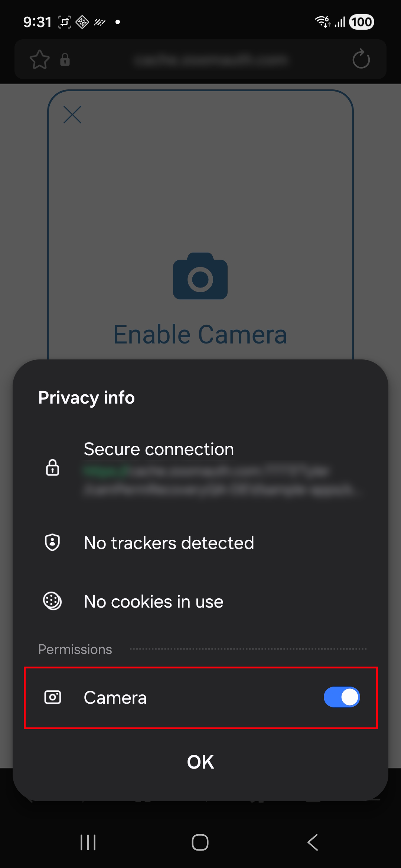Screen dimensions: 401x868
Task: Reload the page with refresh icon
Action: point(361,59)
